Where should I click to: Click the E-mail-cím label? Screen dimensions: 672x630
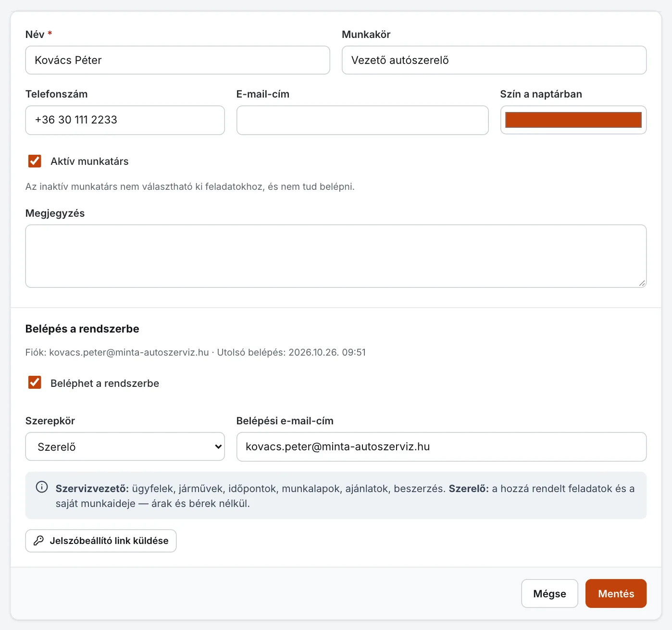click(x=263, y=94)
